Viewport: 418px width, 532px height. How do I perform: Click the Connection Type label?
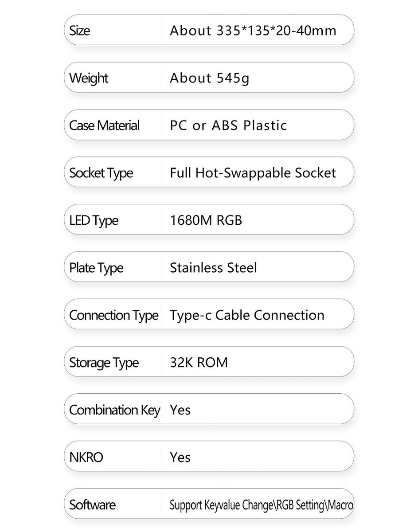click(x=114, y=316)
